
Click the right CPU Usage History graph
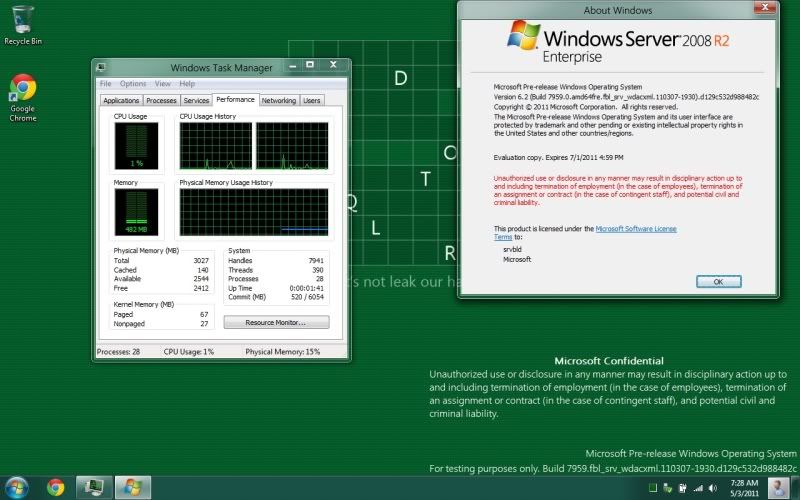pos(292,146)
